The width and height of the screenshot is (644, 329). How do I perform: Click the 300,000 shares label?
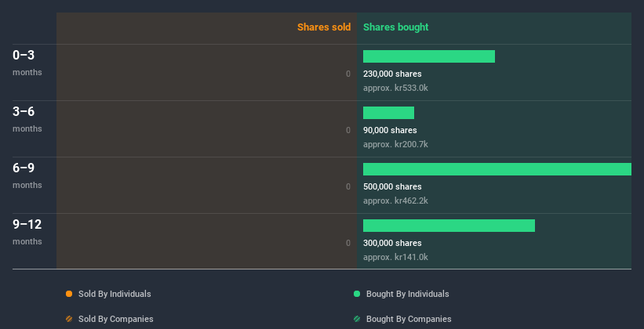pos(392,243)
